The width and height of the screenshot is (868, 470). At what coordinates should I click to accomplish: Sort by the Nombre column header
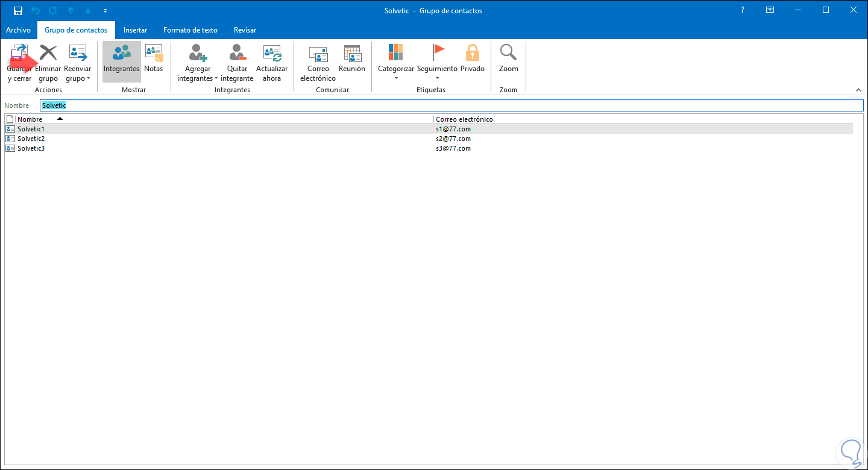click(224, 119)
